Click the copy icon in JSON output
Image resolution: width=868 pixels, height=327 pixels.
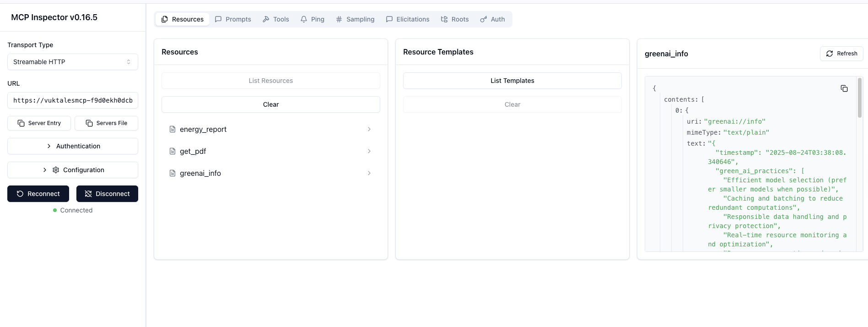(x=844, y=88)
